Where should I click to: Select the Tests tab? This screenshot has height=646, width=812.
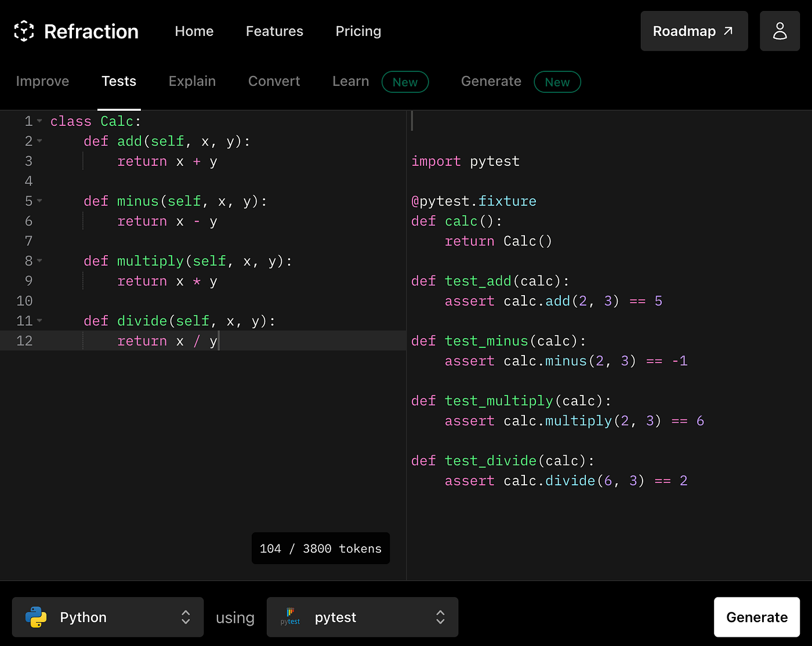click(119, 81)
